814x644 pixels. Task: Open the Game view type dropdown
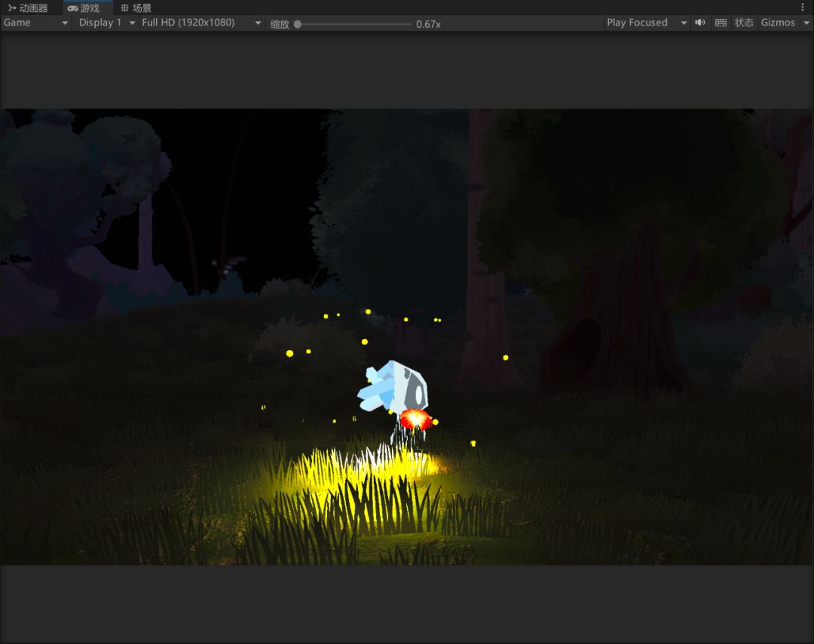(x=35, y=23)
